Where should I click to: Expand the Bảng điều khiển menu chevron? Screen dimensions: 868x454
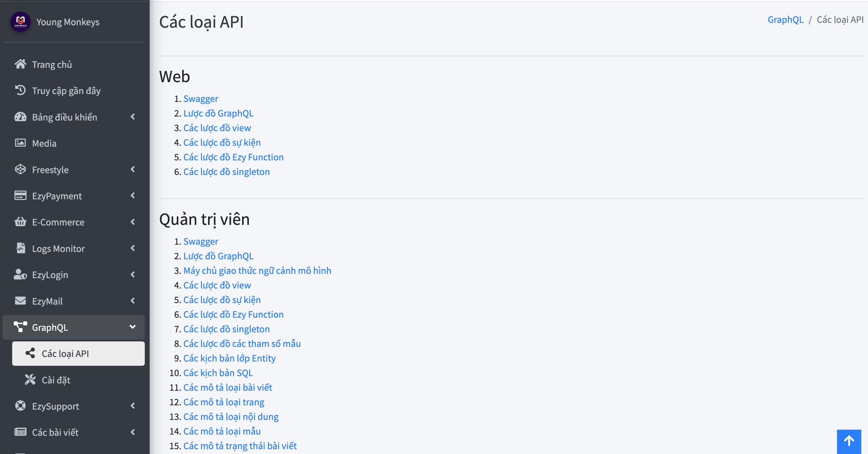[132, 117]
